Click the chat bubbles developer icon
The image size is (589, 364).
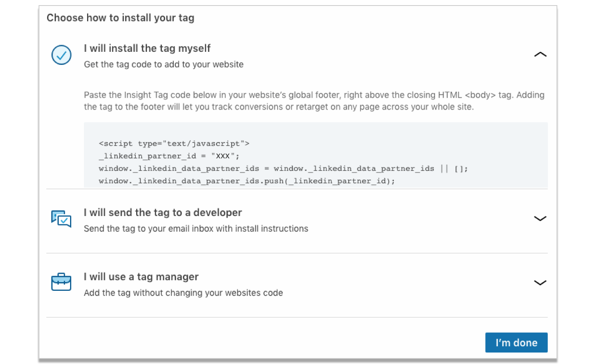point(61,219)
